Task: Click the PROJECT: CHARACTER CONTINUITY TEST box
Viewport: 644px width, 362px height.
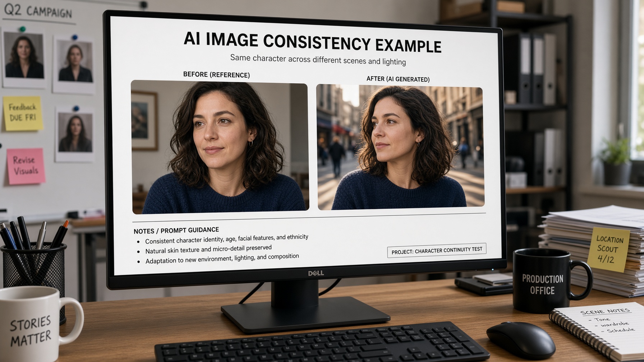Action: 437,250
